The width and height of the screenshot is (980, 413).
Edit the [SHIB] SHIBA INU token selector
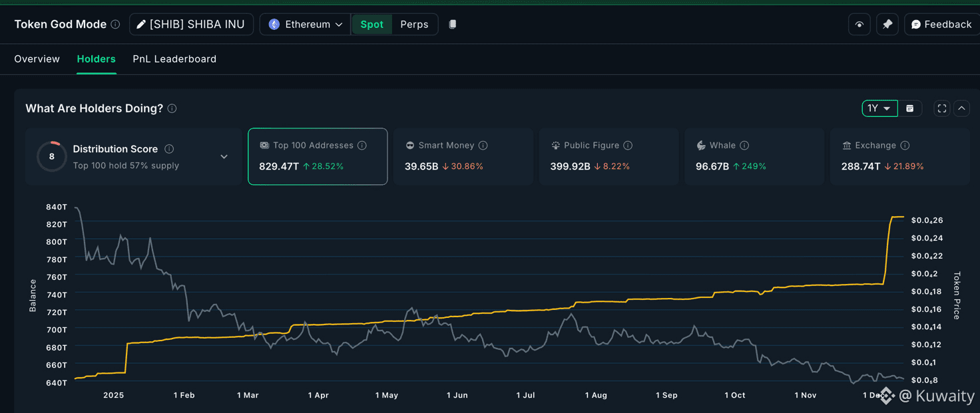[191, 25]
